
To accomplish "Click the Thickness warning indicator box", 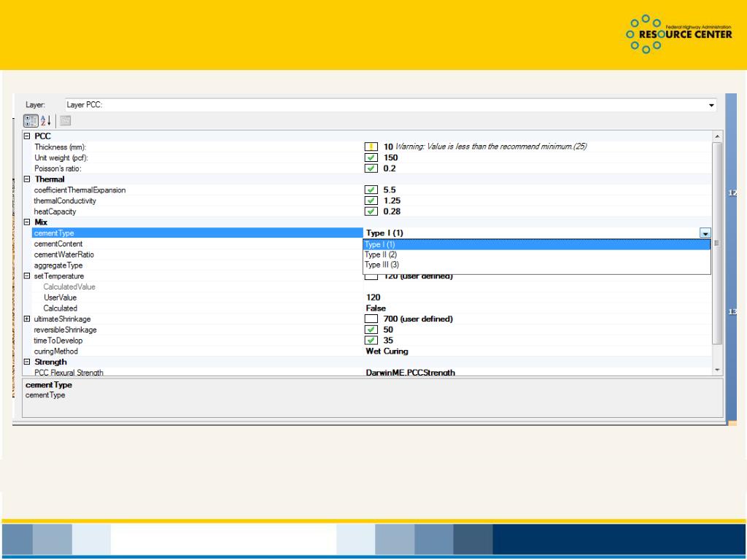I will coord(371,147).
